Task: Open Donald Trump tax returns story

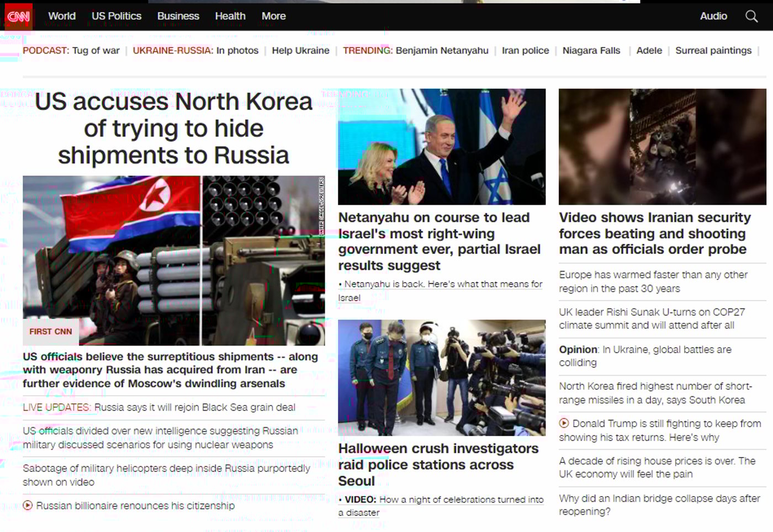Action: pos(660,430)
